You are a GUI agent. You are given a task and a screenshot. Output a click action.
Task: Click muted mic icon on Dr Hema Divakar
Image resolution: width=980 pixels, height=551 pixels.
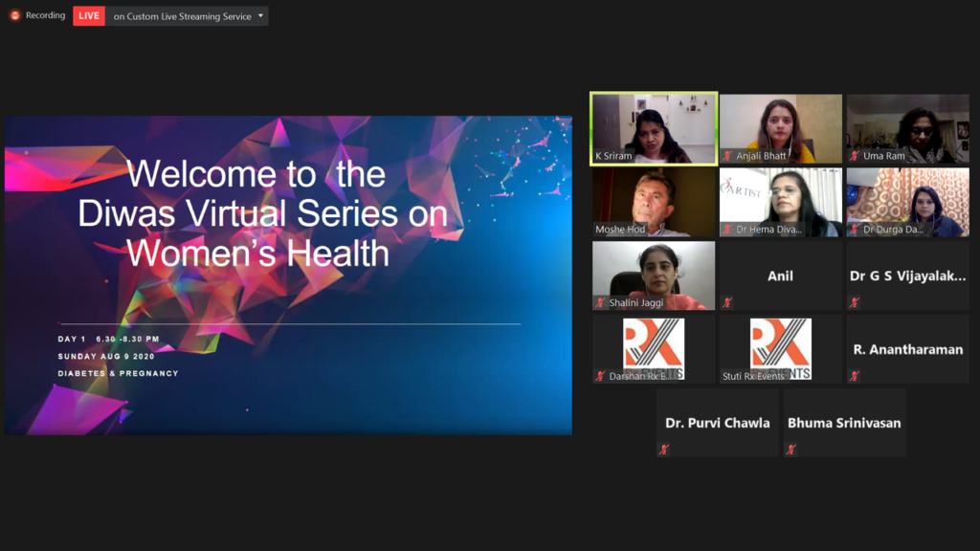[728, 230]
